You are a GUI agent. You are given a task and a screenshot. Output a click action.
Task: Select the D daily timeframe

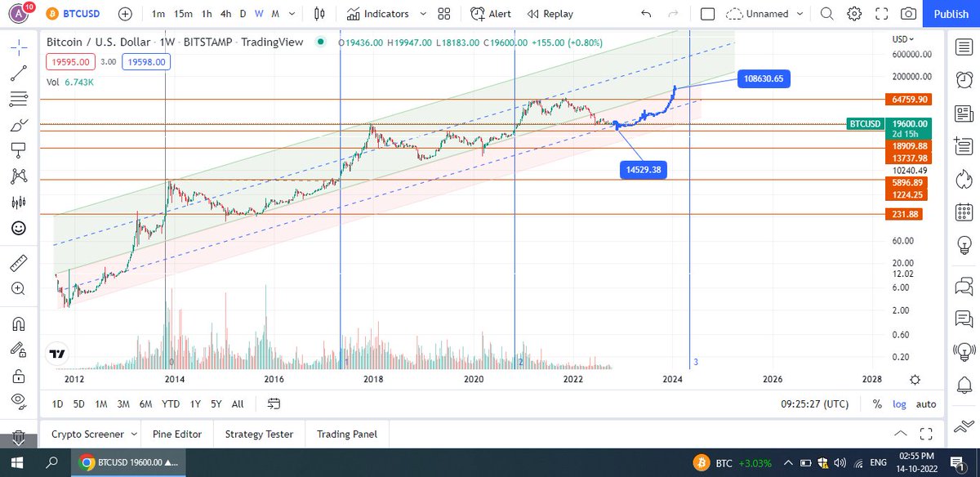(243, 14)
